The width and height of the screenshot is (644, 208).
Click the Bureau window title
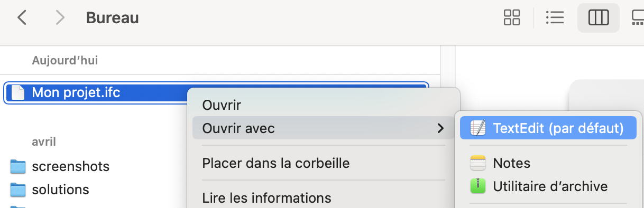[x=113, y=18]
